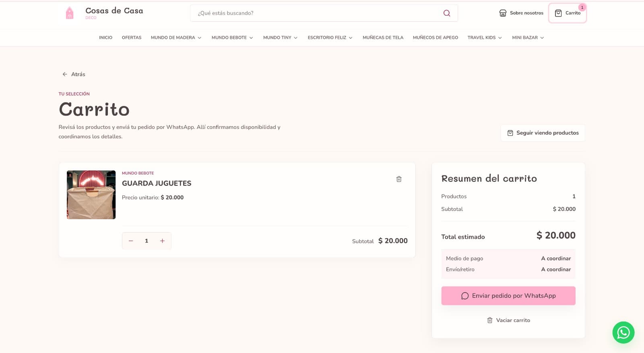The height and width of the screenshot is (353, 644).
Task: Expand the TRAVEL KIDS dropdown
Action: click(x=485, y=37)
